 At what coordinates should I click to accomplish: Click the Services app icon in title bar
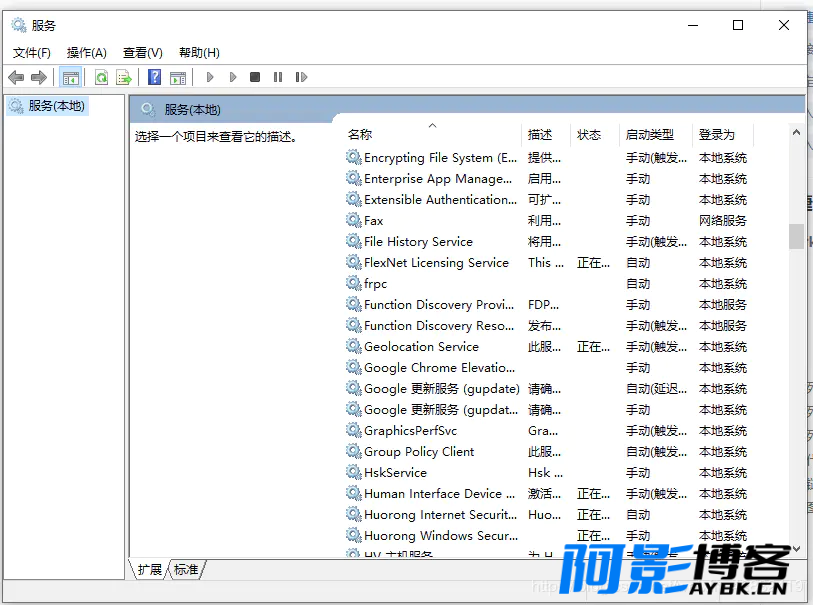pyautogui.click(x=19, y=25)
